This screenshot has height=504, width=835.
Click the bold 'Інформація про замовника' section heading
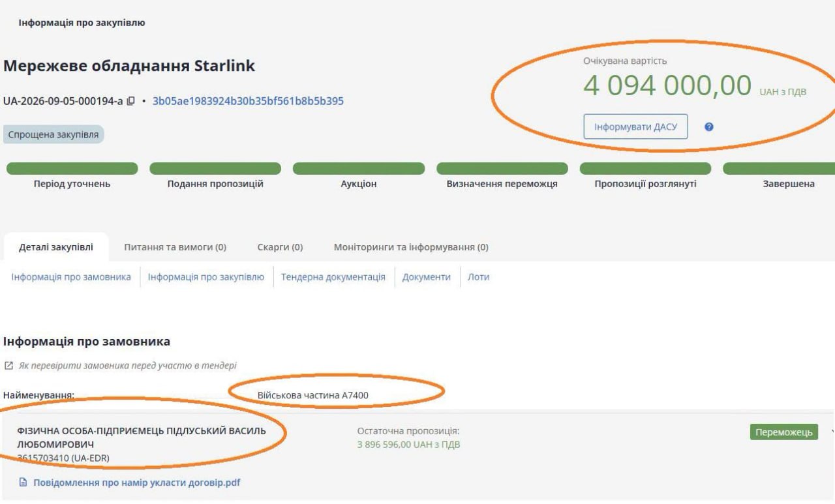tap(87, 341)
